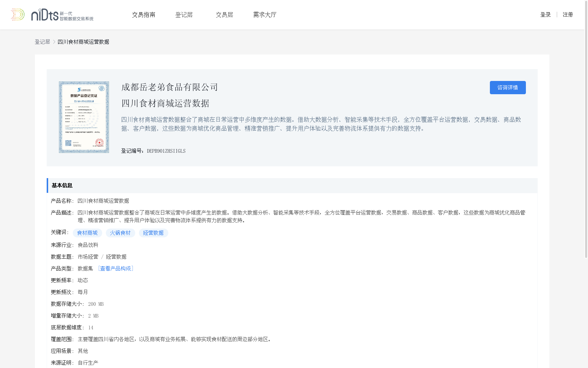Image resolution: width=588 pixels, height=368 pixels.
Task: Select the 200 MB storage size value
Action: [x=96, y=304]
